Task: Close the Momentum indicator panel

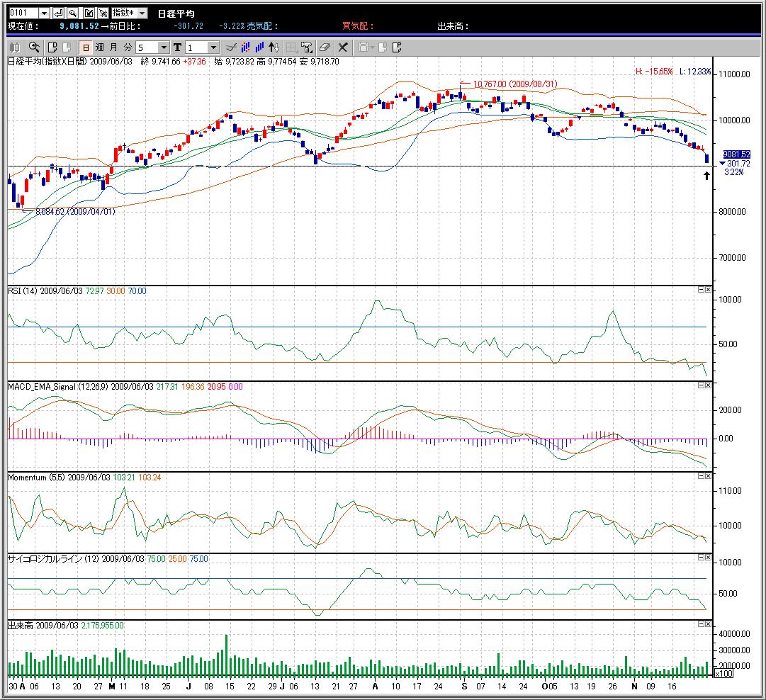Action: point(707,476)
